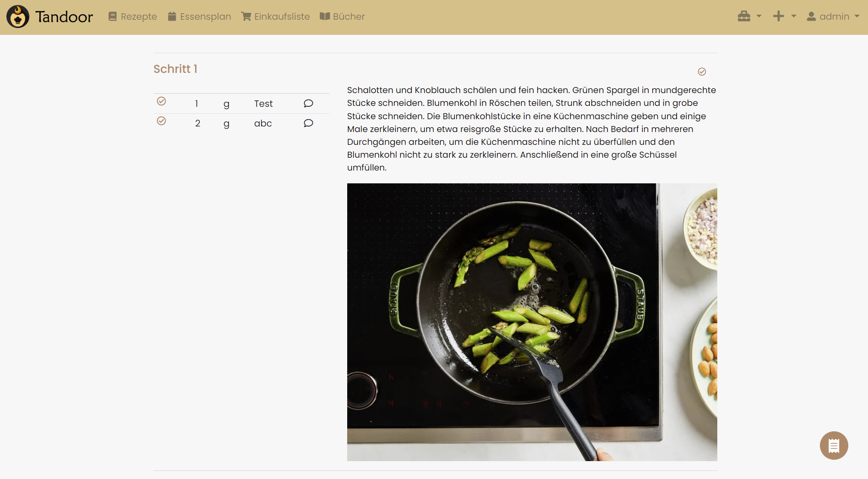Open the Essensplan menu item
Image resolution: width=868 pixels, height=479 pixels.
pyautogui.click(x=199, y=17)
